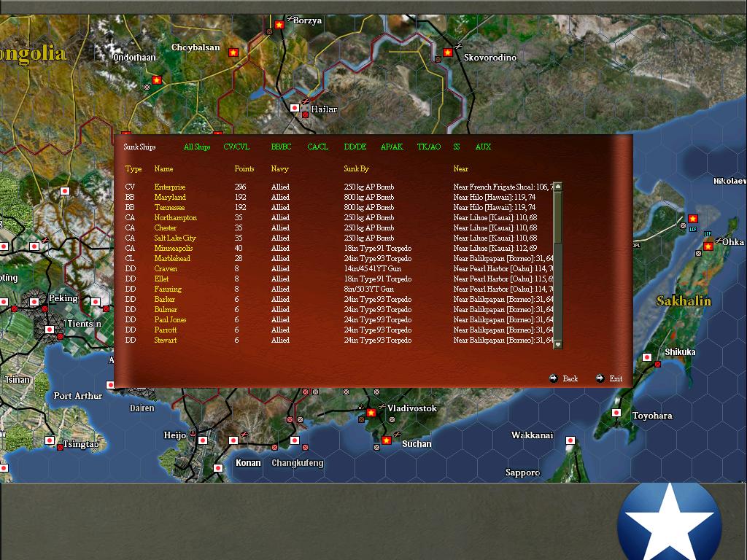Click the port anchor icon above Heijo
747x560 pixels.
193,434
